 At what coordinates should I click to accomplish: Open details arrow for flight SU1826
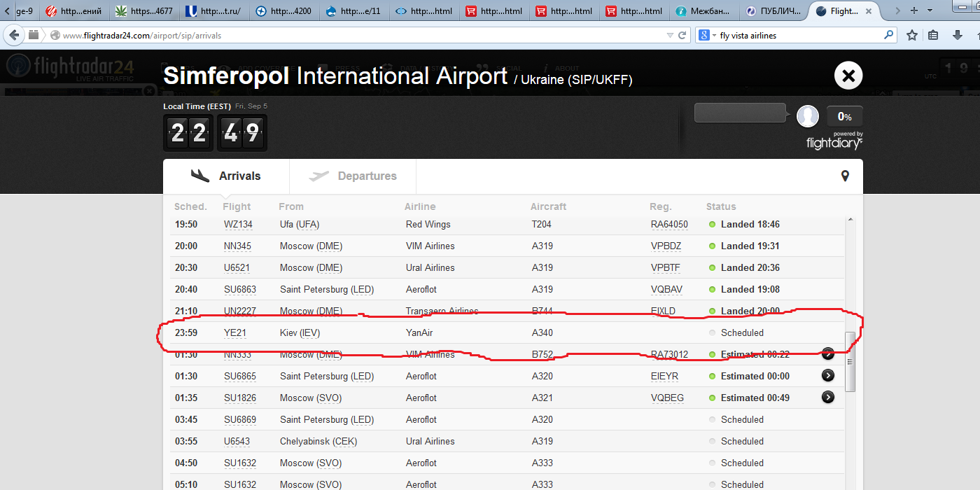(827, 398)
